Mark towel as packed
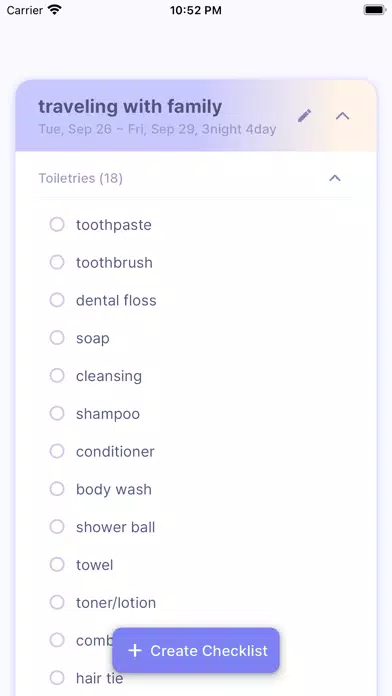The height and width of the screenshot is (696, 392). pyautogui.click(x=57, y=565)
